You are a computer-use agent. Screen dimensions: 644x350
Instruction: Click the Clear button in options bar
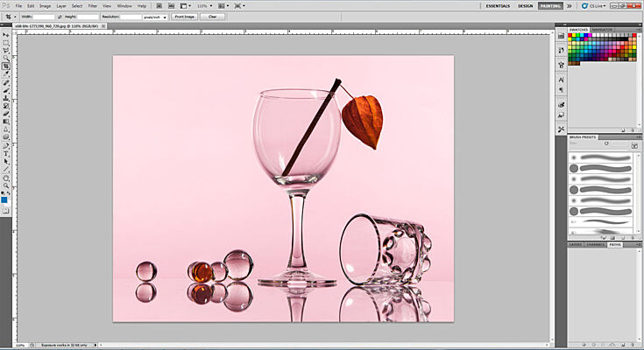tap(211, 17)
